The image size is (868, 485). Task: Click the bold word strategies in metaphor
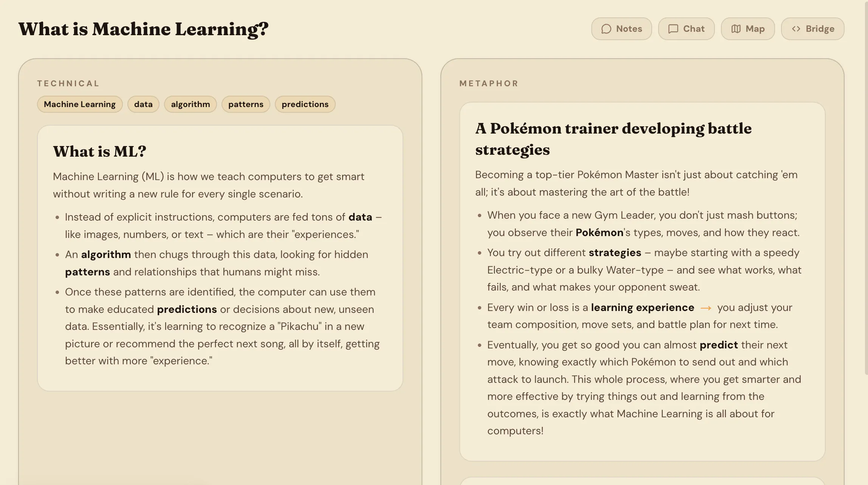(x=615, y=253)
